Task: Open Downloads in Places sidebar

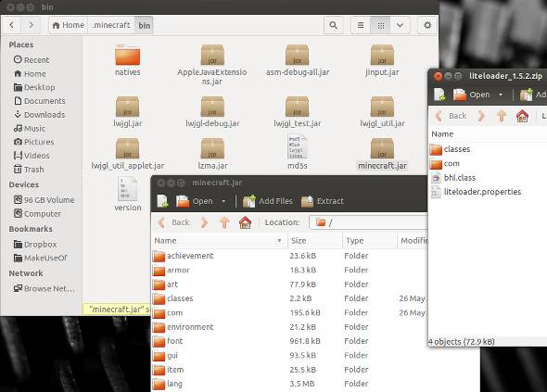Action: [x=39, y=114]
